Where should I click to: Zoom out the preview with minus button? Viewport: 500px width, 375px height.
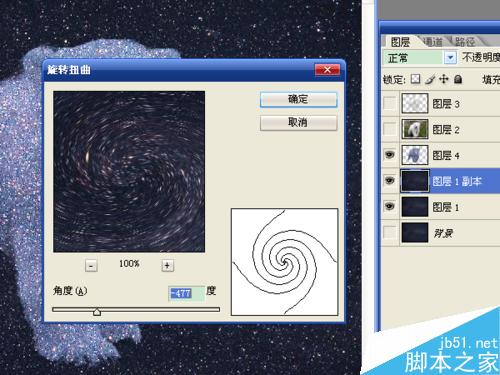tap(91, 266)
